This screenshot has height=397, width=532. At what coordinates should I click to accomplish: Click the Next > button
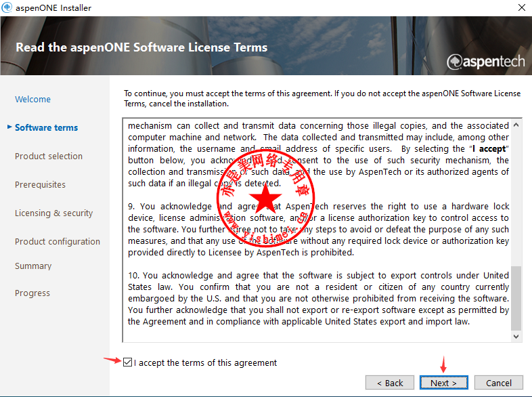pyautogui.click(x=443, y=383)
